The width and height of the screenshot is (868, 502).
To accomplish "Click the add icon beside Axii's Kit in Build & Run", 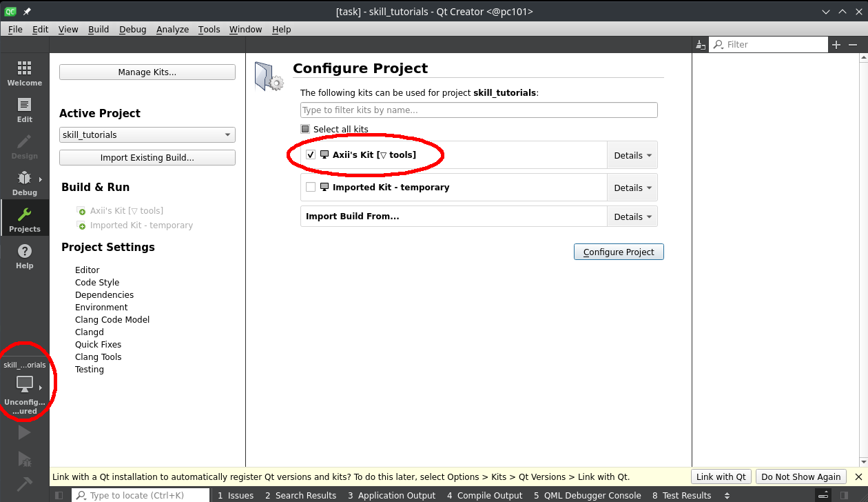I will 82,211.
